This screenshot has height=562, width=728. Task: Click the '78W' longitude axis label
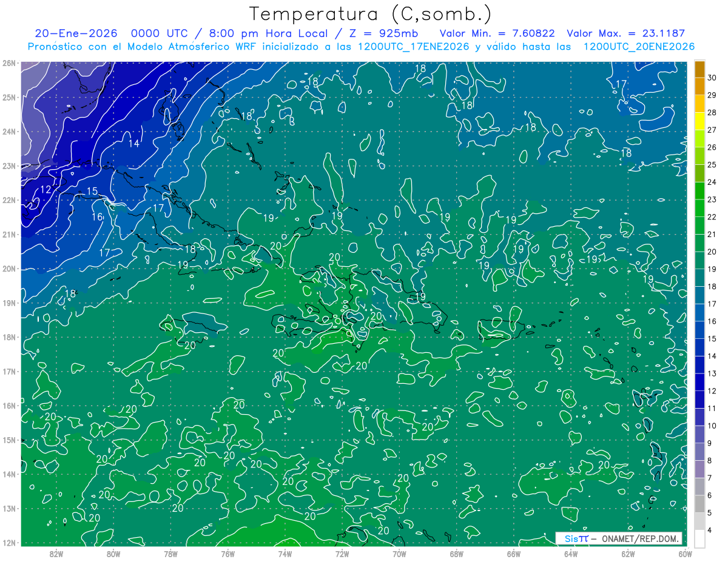(x=170, y=553)
